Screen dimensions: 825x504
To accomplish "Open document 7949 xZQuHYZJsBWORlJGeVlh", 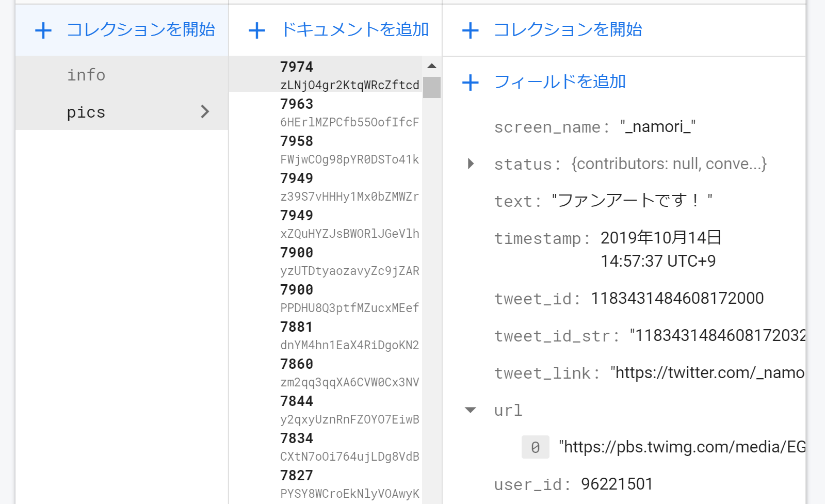I will point(325,223).
